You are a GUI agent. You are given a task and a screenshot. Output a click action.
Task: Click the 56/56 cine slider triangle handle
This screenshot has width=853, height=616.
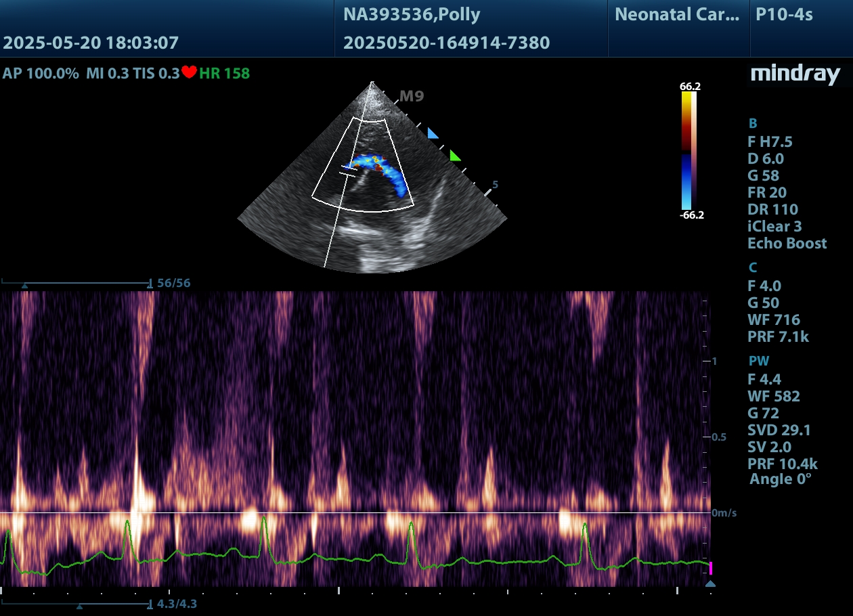click(25, 286)
